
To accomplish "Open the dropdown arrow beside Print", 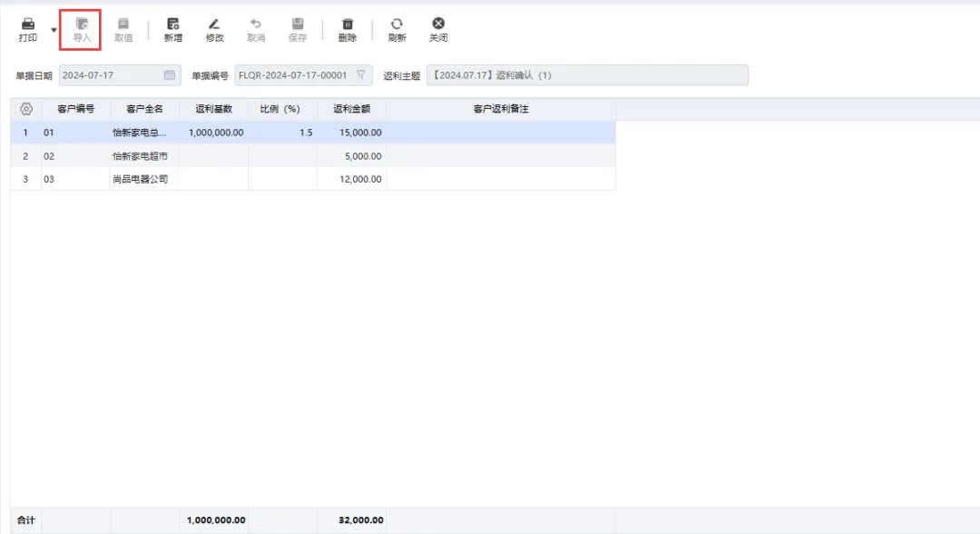I will coord(54,30).
